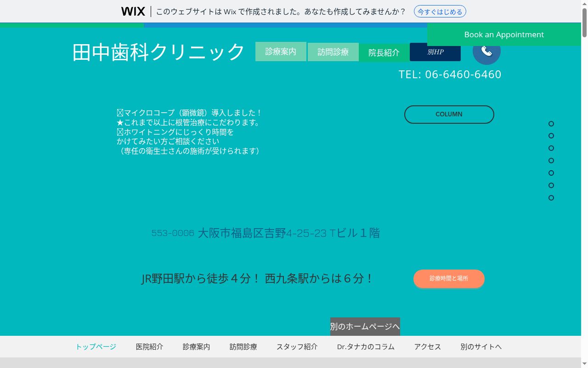
Task: Open the 訪問診療 header menu item
Action: (333, 52)
